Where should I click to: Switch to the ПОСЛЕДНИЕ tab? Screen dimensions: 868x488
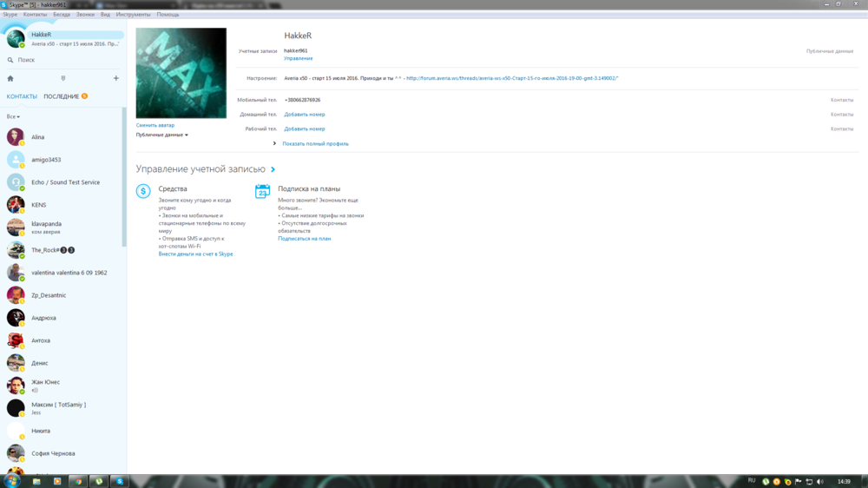[62, 96]
